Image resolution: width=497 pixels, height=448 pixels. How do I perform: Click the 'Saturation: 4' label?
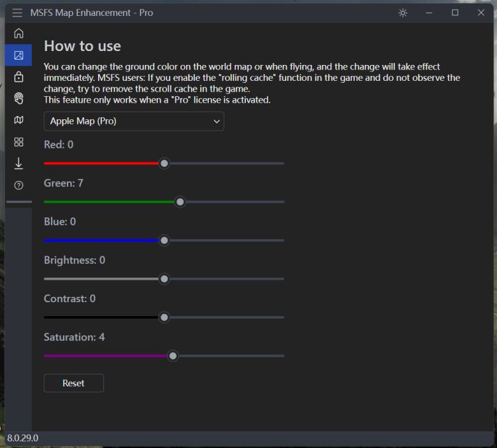(74, 337)
